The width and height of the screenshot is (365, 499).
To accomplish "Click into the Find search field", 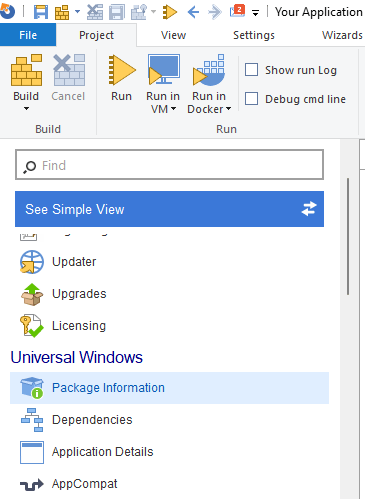I will click(169, 165).
